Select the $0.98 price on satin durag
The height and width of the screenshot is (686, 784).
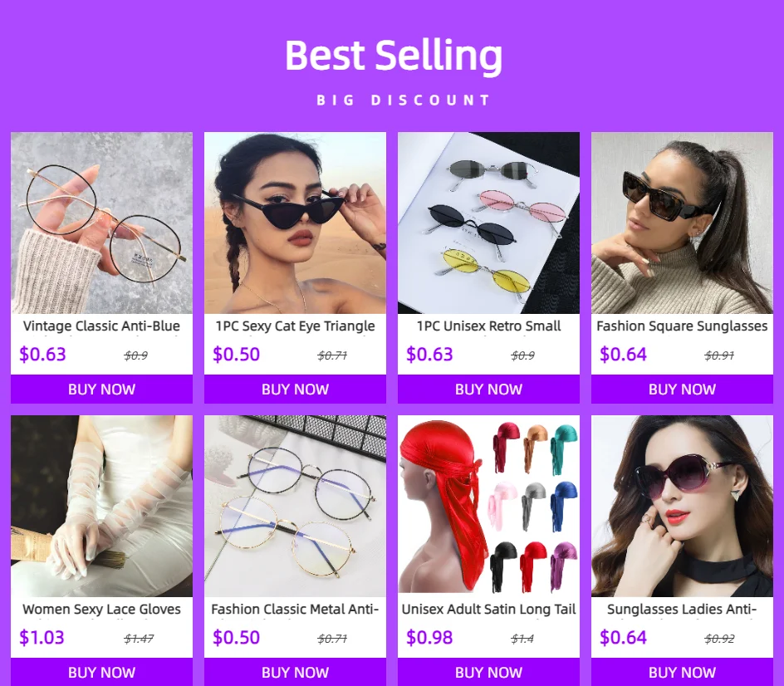429,638
